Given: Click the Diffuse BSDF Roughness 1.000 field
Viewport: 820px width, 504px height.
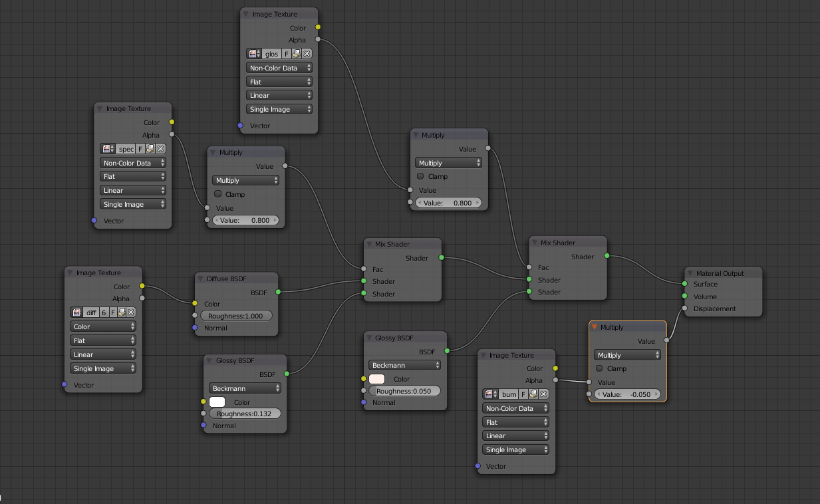Looking at the screenshot, I should [236, 316].
